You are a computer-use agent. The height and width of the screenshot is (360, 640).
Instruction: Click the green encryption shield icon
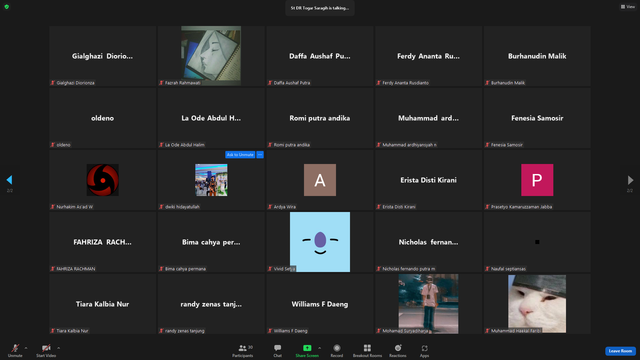click(7, 7)
